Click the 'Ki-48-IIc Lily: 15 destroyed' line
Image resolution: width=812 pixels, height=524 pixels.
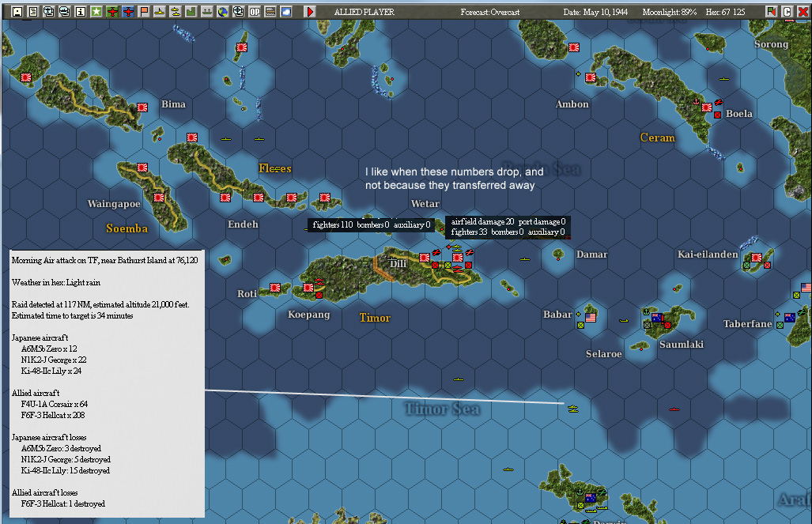point(66,471)
